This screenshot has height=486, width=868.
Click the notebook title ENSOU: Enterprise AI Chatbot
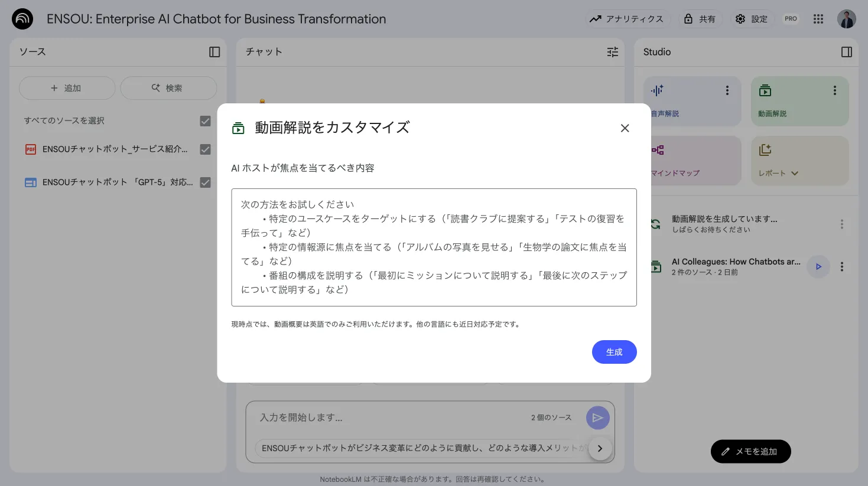[x=216, y=19]
